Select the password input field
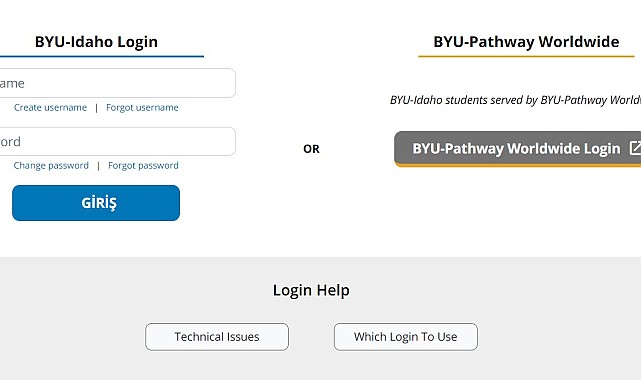The image size is (641, 380). (x=117, y=141)
